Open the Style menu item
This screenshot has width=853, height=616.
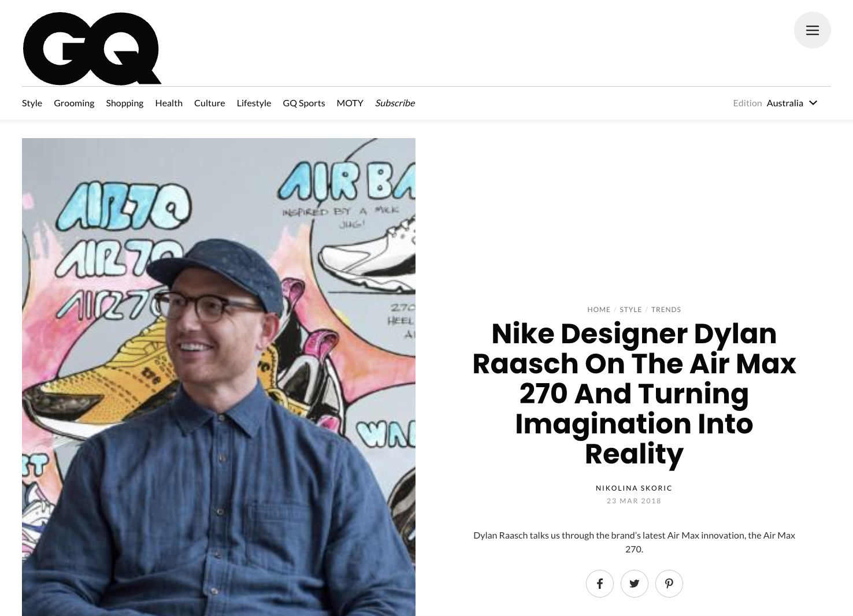[x=32, y=103]
